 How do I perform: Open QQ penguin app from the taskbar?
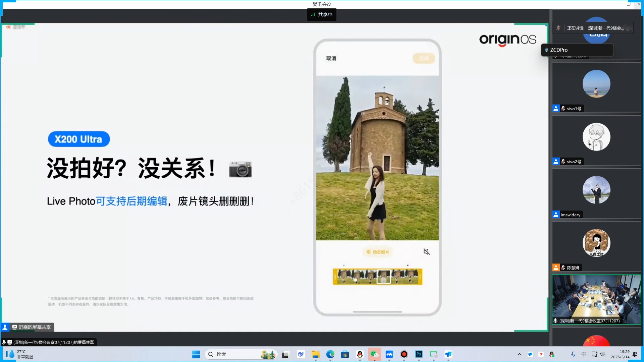(x=360, y=354)
